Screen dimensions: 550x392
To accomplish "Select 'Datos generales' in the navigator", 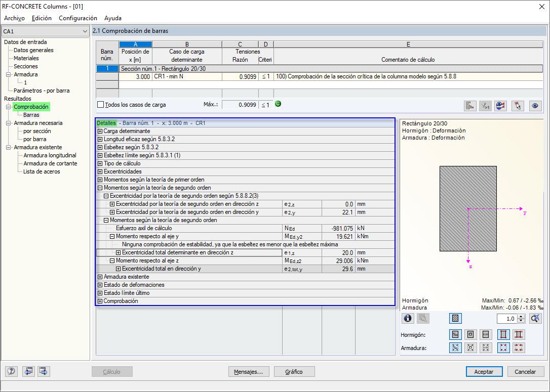I will pyautogui.click(x=33, y=50).
